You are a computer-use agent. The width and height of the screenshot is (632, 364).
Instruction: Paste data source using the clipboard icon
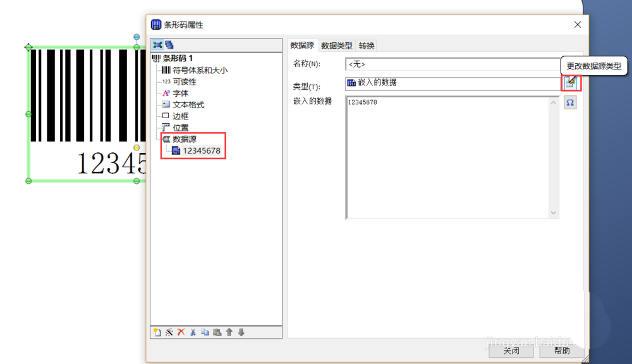click(217, 332)
